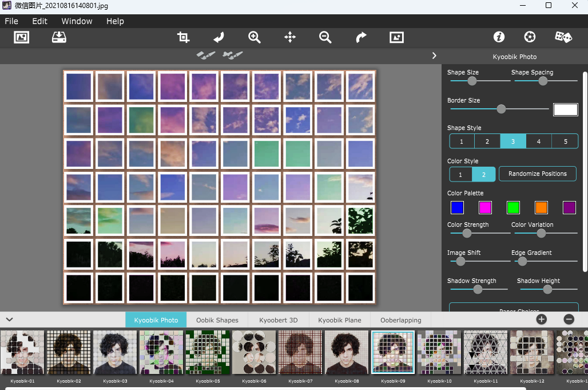The height and width of the screenshot is (390, 588).
Task: Collapse the presets bar chevron
Action: click(9, 320)
